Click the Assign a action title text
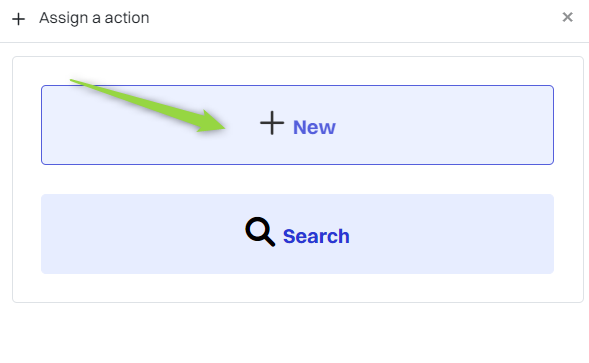Screen dimensions: 589x363 click(x=94, y=18)
